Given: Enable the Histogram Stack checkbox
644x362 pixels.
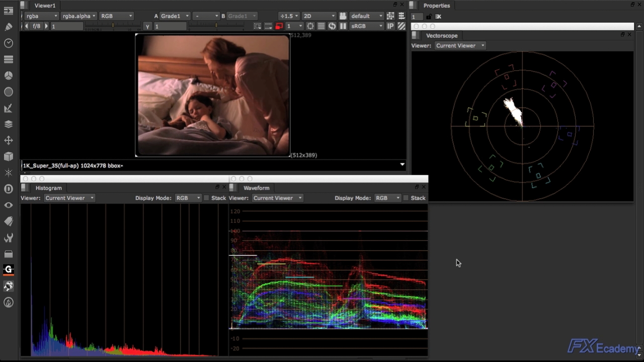Looking at the screenshot, I should click(206, 198).
